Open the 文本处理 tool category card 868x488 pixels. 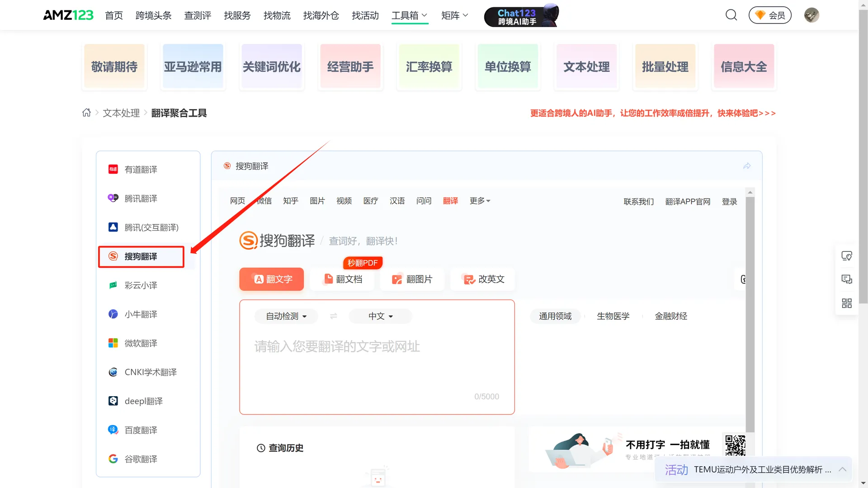tap(586, 66)
